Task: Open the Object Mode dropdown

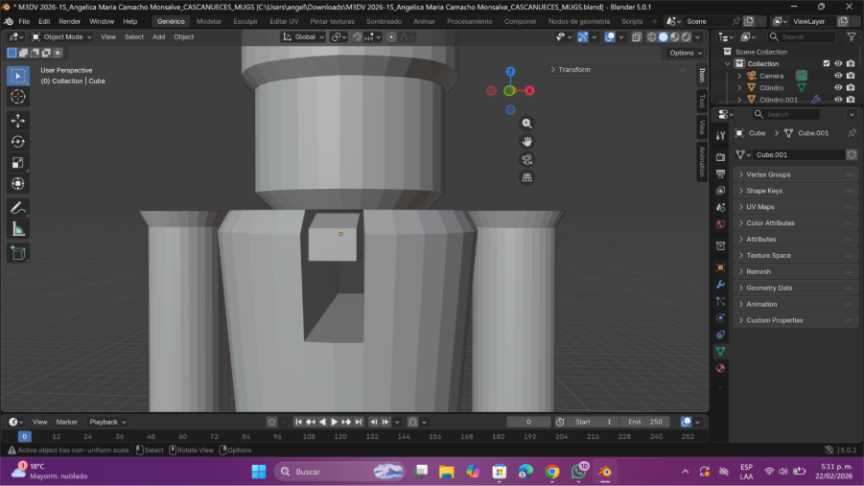Action: point(63,37)
